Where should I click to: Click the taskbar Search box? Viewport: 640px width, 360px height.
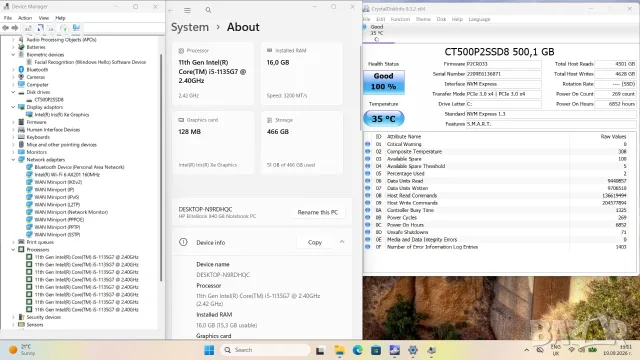(265, 350)
